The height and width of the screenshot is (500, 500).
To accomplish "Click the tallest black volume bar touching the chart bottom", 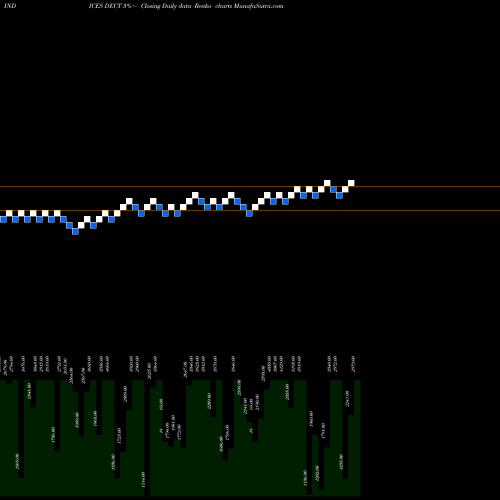I will point(147,438).
